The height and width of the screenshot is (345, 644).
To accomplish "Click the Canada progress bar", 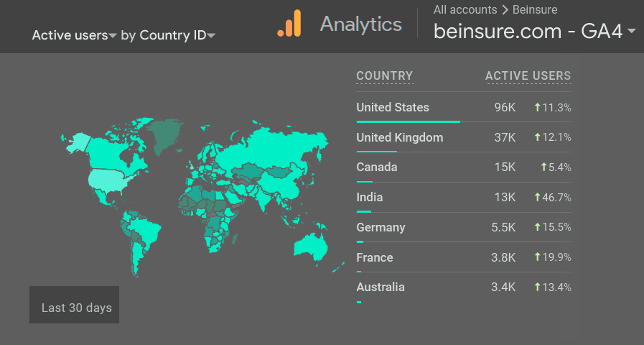I will [x=365, y=182].
